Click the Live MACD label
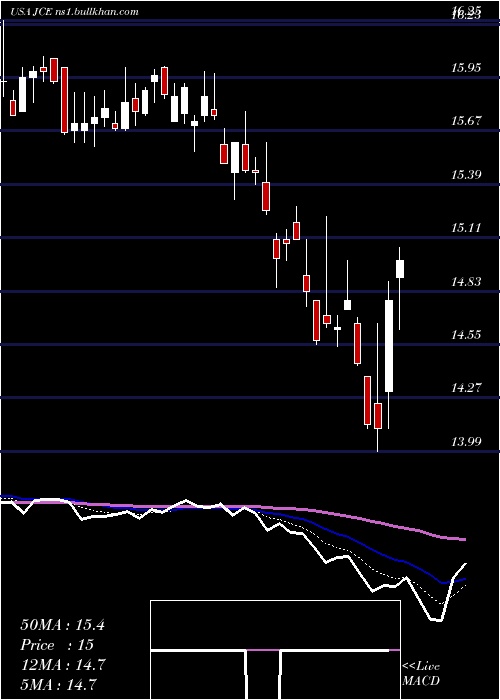500x700 pixels. tap(421, 673)
